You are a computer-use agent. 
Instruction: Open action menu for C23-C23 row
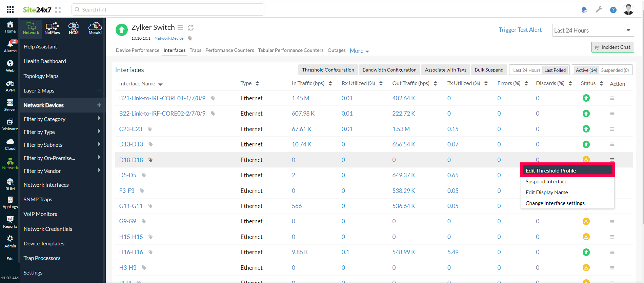(612, 129)
